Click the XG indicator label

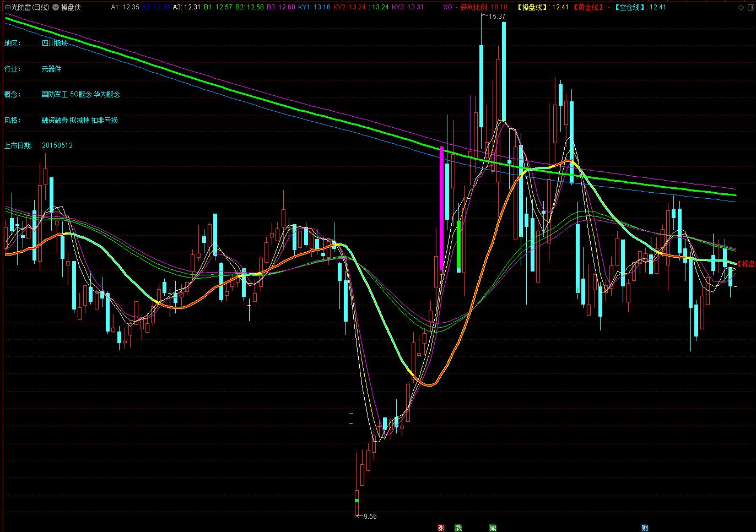[449, 7]
